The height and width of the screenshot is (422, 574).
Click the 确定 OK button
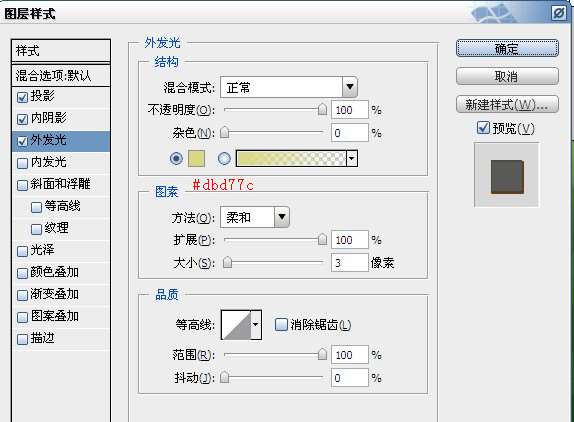pos(507,48)
